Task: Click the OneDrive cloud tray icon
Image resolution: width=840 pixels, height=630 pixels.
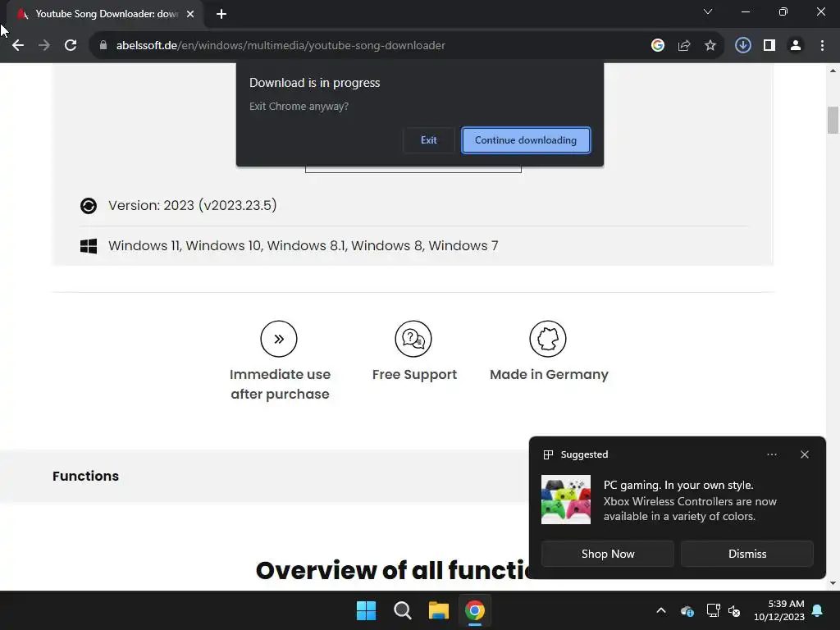Action: (x=687, y=610)
